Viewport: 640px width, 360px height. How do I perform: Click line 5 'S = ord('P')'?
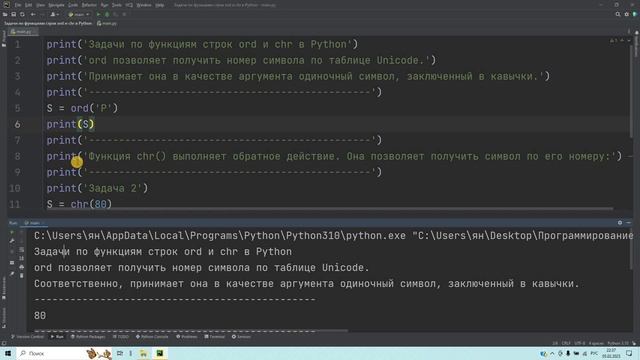click(82, 108)
